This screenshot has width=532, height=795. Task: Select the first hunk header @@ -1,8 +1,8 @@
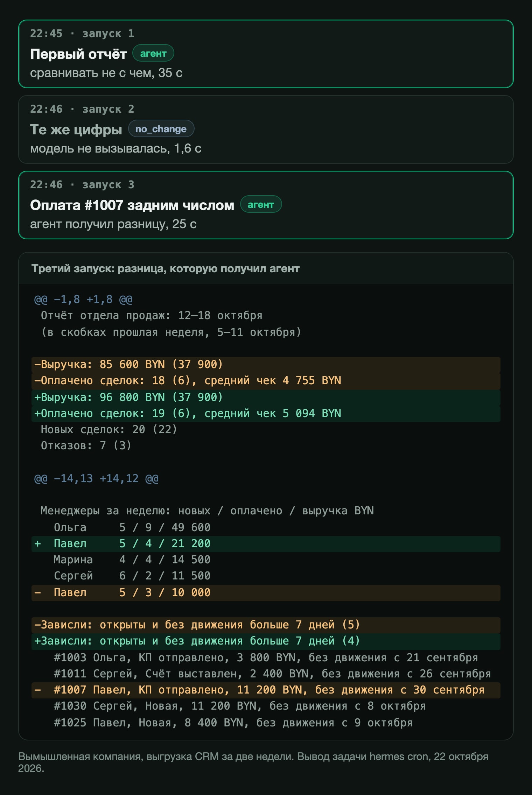(83, 300)
